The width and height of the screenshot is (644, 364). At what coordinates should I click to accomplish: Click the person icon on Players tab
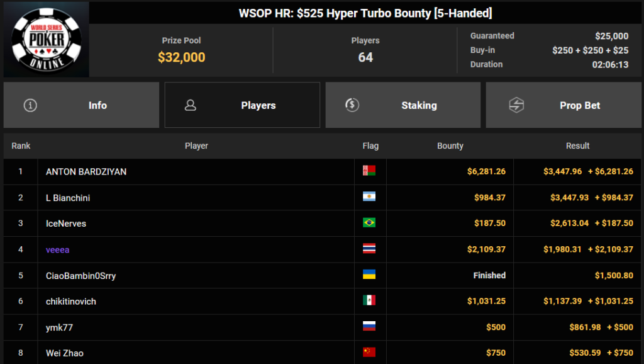[x=191, y=105]
